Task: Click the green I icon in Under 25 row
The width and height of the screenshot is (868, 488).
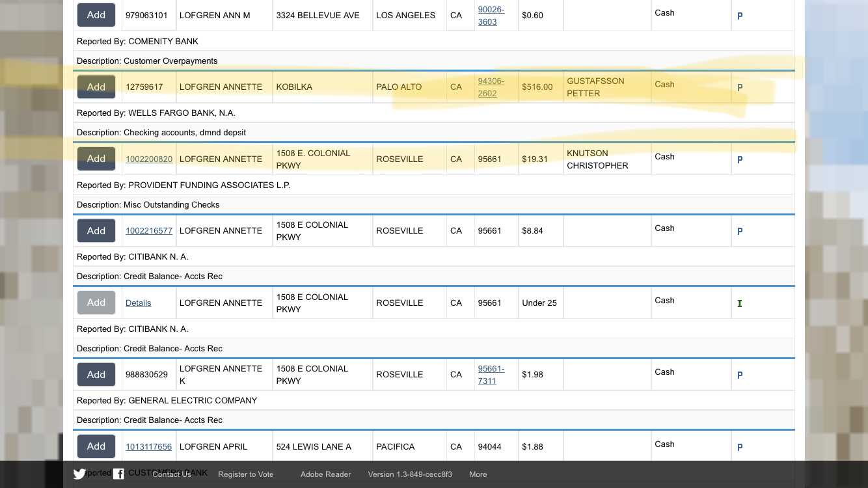Action: (740, 303)
